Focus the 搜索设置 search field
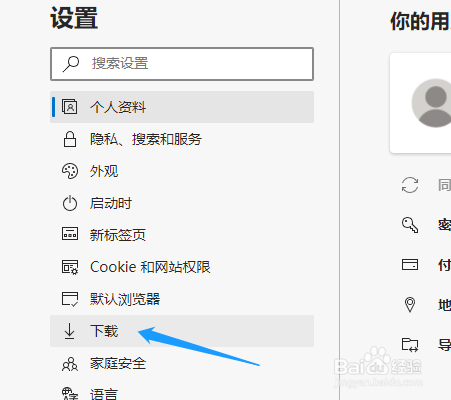 click(x=182, y=64)
